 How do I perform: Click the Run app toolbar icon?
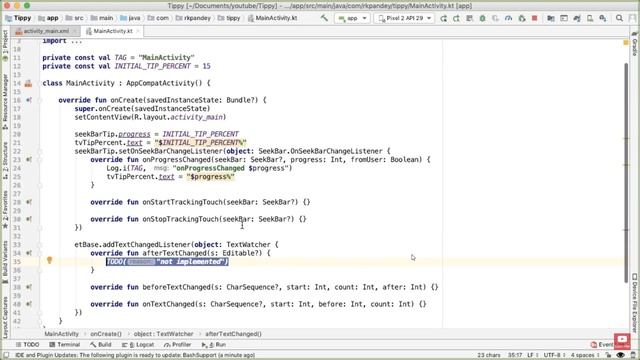(x=444, y=18)
